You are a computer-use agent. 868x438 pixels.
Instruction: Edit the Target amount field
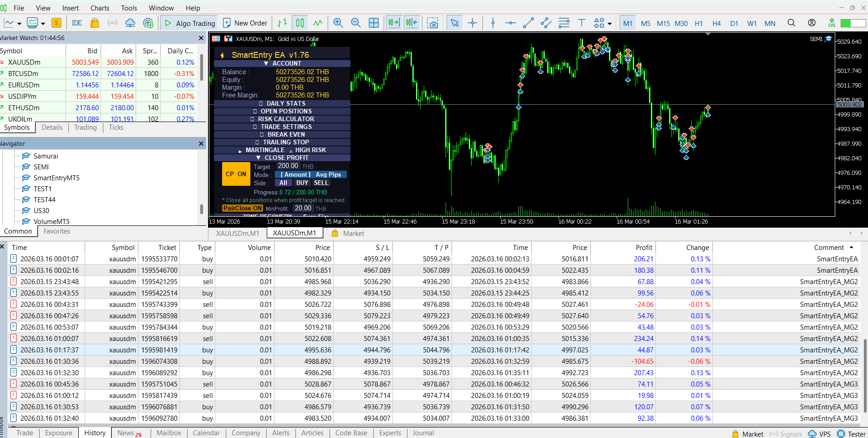pyautogui.click(x=288, y=166)
